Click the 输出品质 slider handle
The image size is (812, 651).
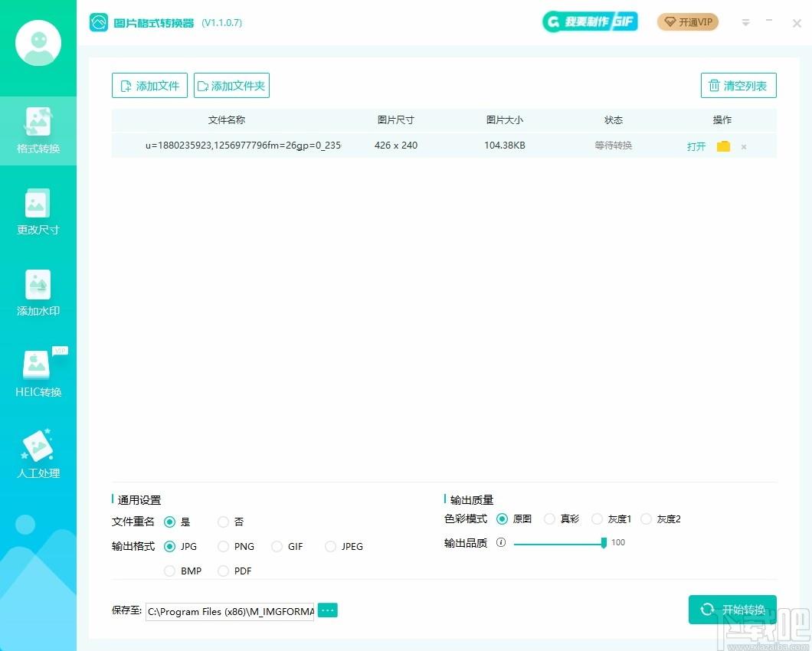click(604, 543)
